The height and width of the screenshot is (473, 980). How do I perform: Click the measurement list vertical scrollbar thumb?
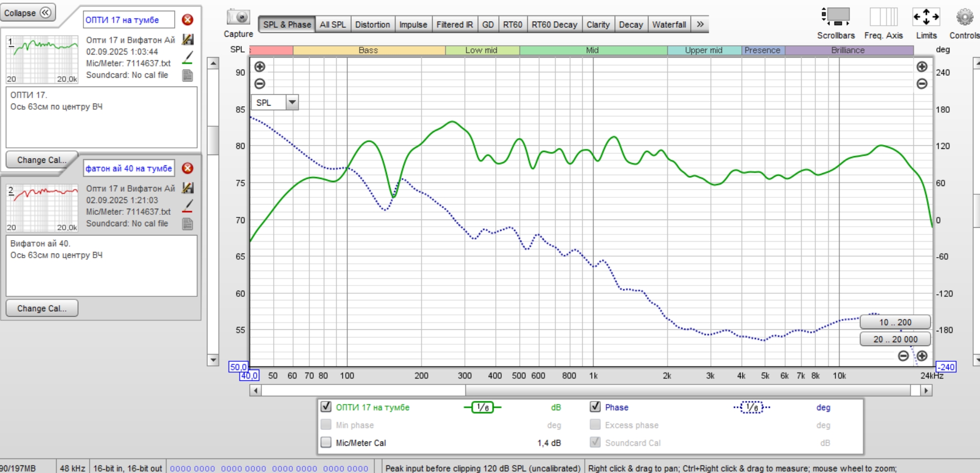point(213,140)
